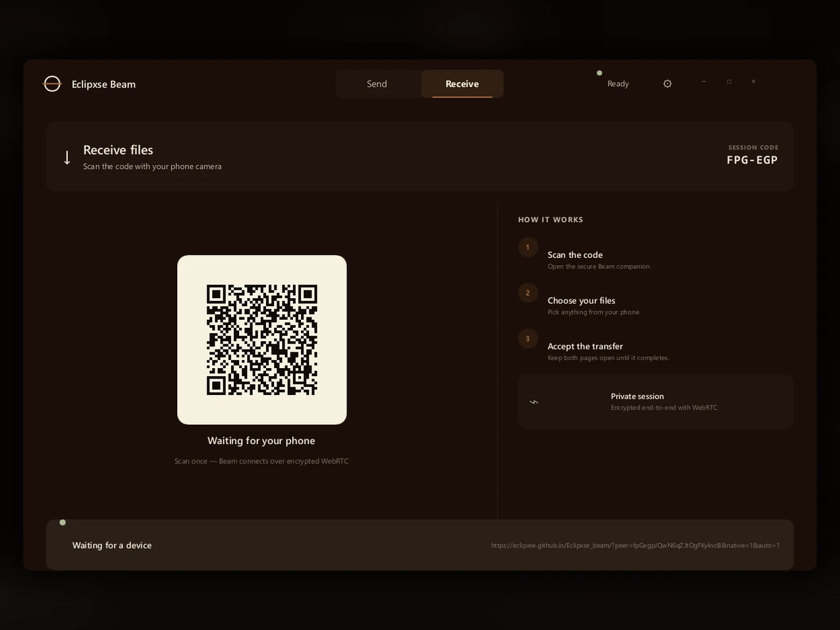This screenshot has height=630, width=840.
Task: Click Pick anything from your phone text
Action: [594, 313]
